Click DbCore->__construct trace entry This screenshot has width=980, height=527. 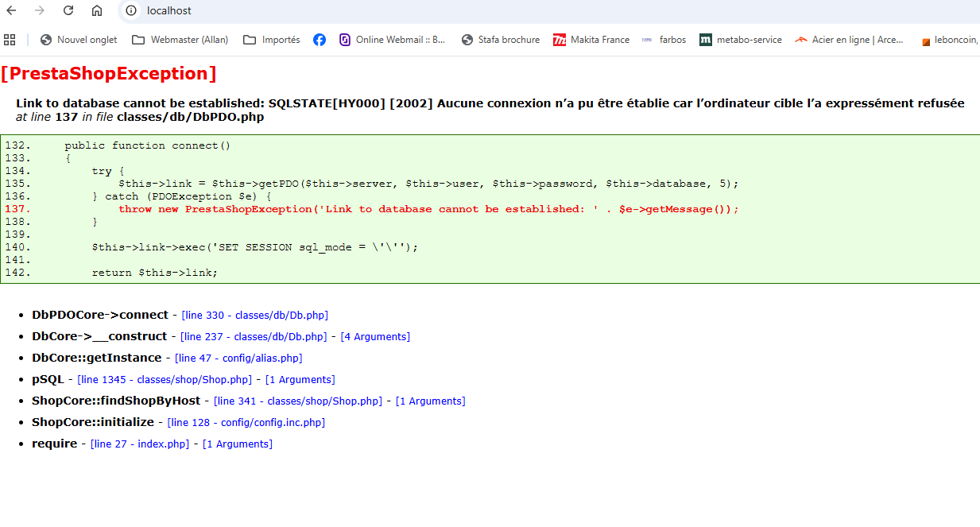click(x=99, y=336)
